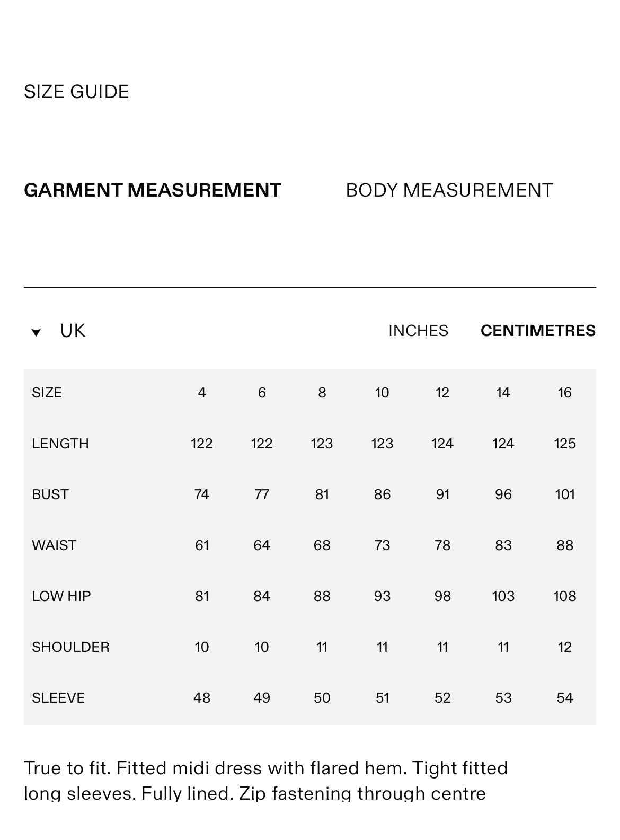Select size 16 column header

pos(565,393)
